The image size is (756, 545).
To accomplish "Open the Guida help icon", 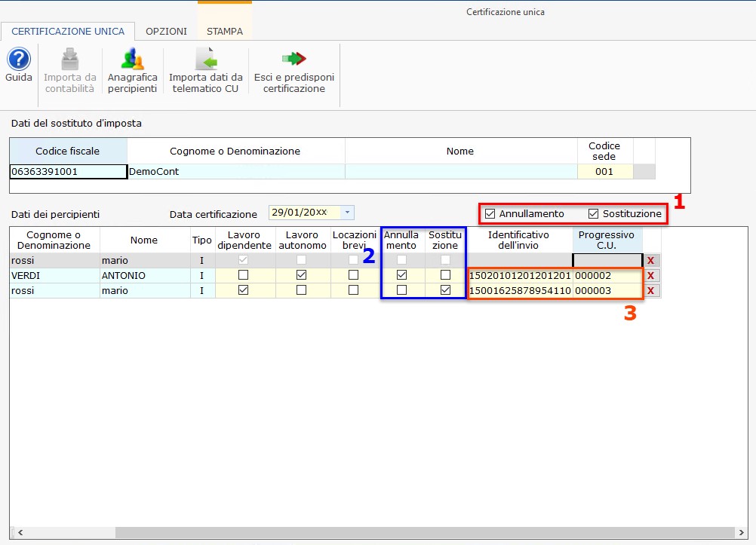I will click(x=19, y=60).
